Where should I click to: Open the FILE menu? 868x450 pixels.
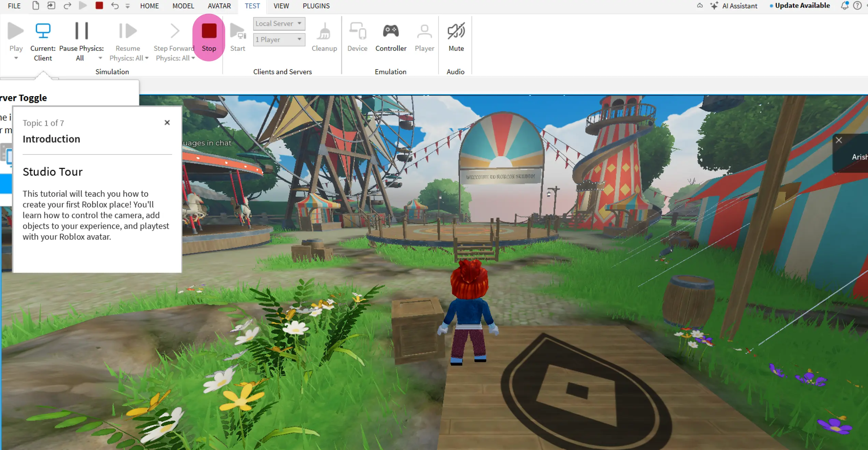[14, 6]
